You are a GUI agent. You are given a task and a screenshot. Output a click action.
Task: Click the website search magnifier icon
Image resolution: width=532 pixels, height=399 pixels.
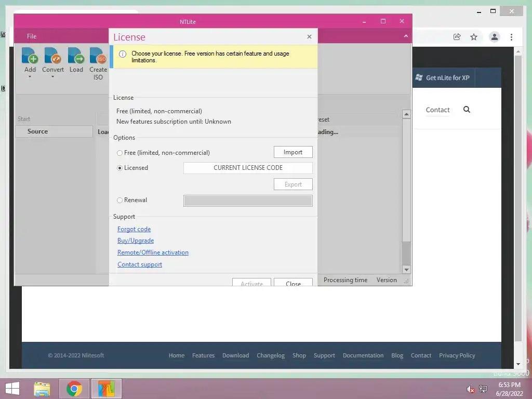pos(467,109)
